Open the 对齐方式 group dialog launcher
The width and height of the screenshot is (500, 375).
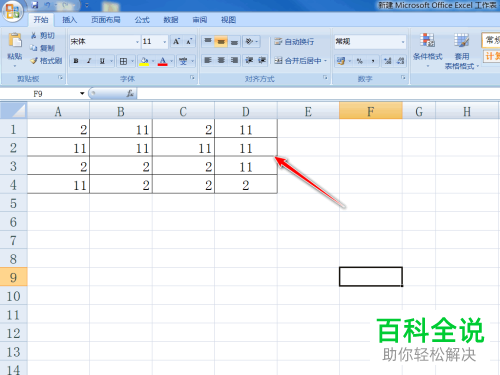pos(325,78)
